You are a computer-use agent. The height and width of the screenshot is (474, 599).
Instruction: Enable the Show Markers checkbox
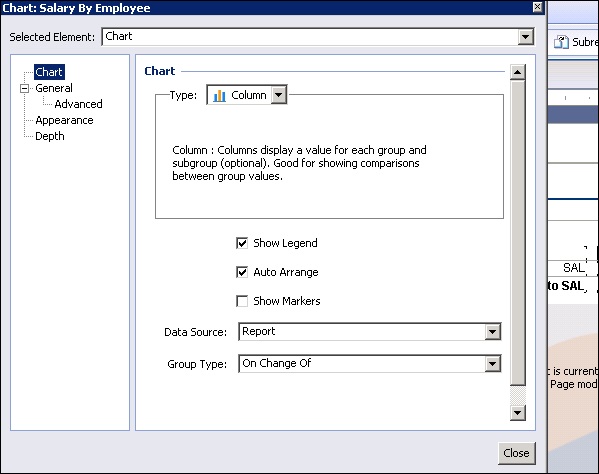tap(242, 301)
